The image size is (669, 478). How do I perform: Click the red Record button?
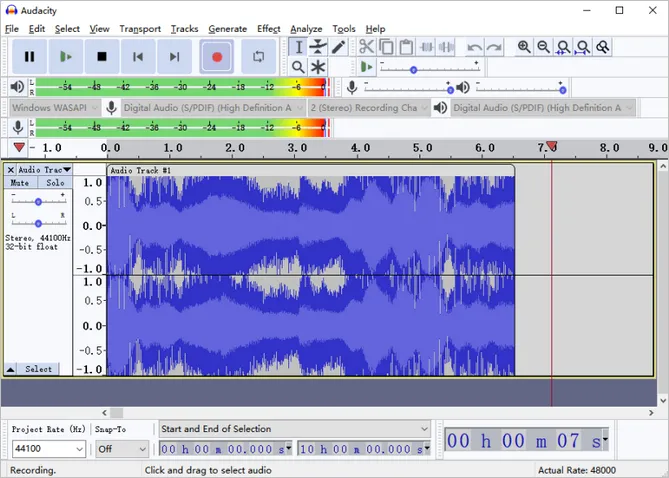pos(217,56)
